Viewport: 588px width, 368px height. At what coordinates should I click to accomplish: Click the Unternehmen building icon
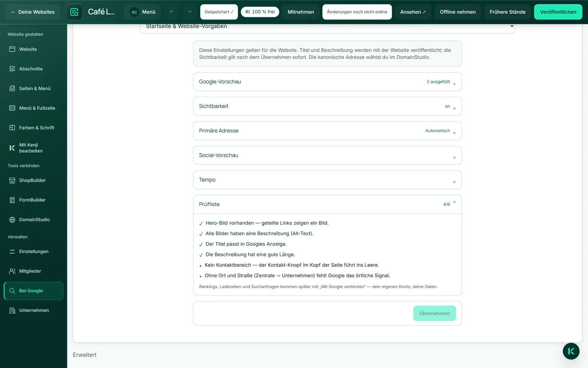[12, 311]
